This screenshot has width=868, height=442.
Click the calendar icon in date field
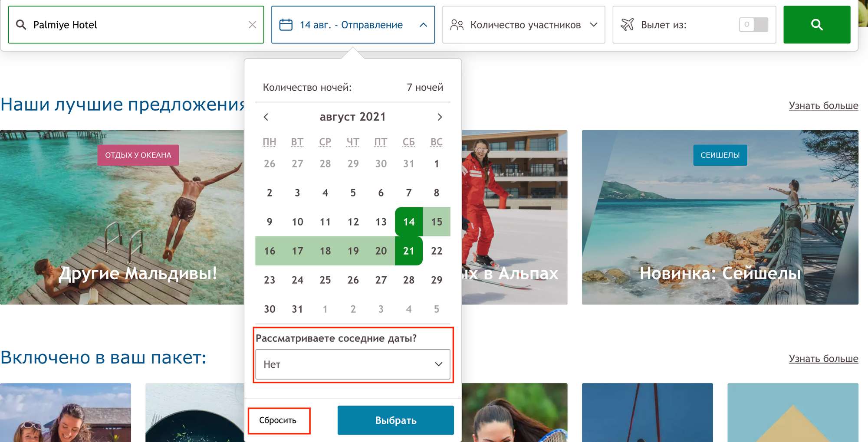click(x=286, y=25)
